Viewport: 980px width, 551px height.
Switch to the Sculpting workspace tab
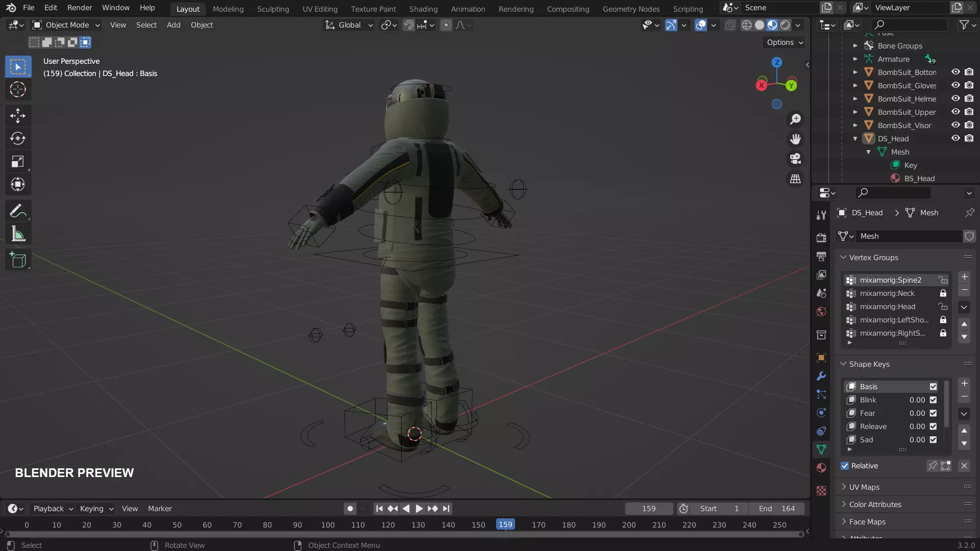point(273,9)
